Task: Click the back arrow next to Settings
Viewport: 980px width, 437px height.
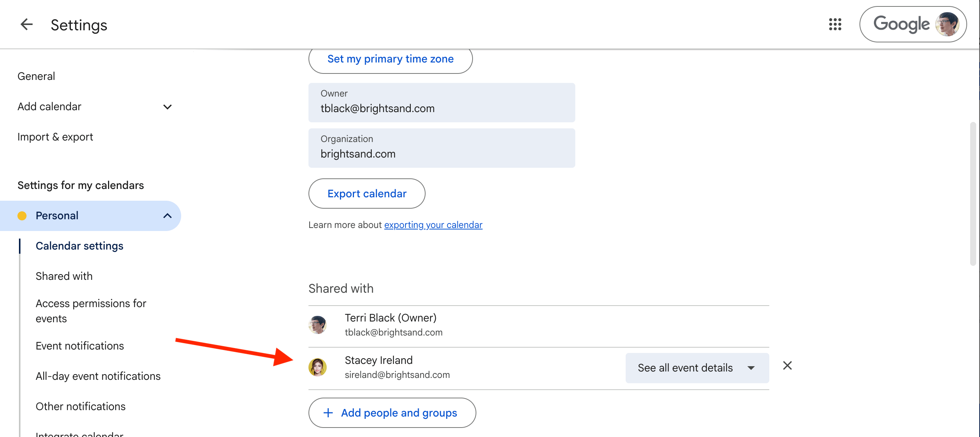Action: [26, 25]
